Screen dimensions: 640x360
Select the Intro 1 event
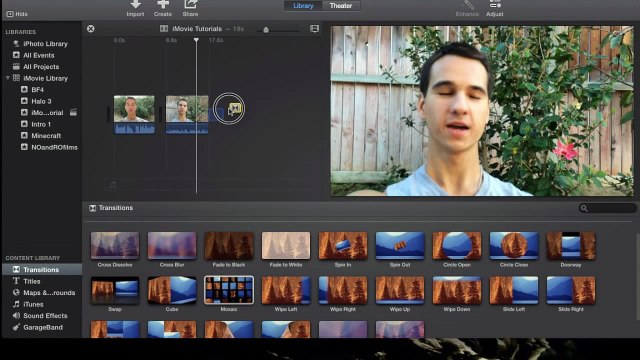tap(41, 124)
